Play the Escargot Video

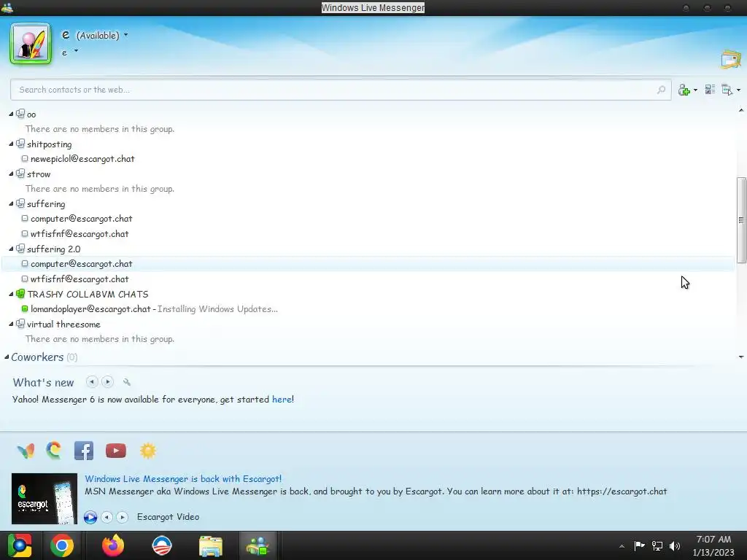point(90,517)
